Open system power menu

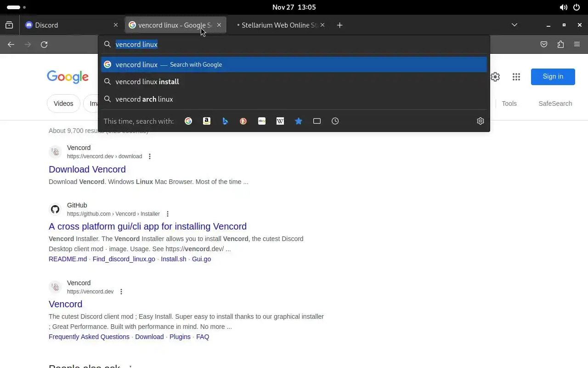[577, 7]
